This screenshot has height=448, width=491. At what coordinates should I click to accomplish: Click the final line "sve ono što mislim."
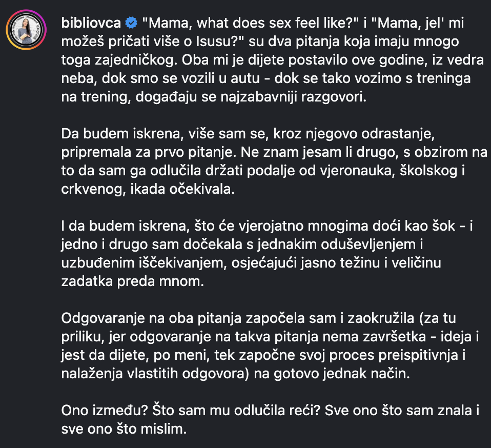(x=124, y=429)
